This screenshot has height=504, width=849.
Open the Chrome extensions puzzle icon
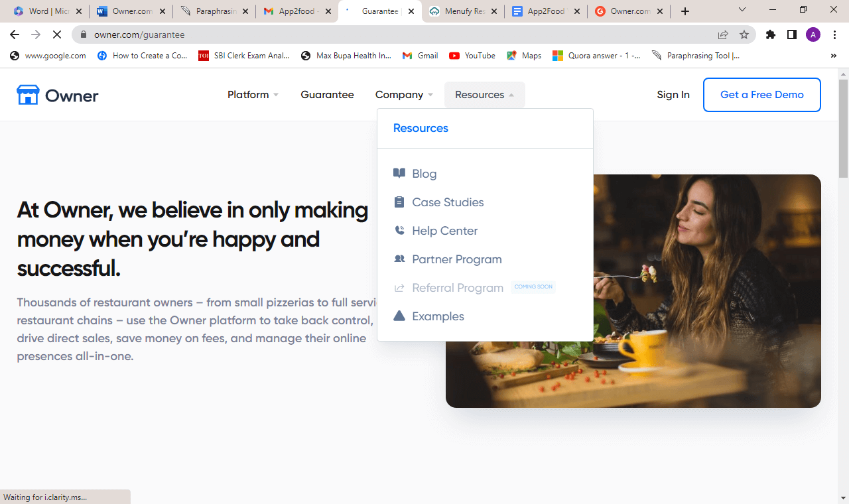click(x=771, y=34)
